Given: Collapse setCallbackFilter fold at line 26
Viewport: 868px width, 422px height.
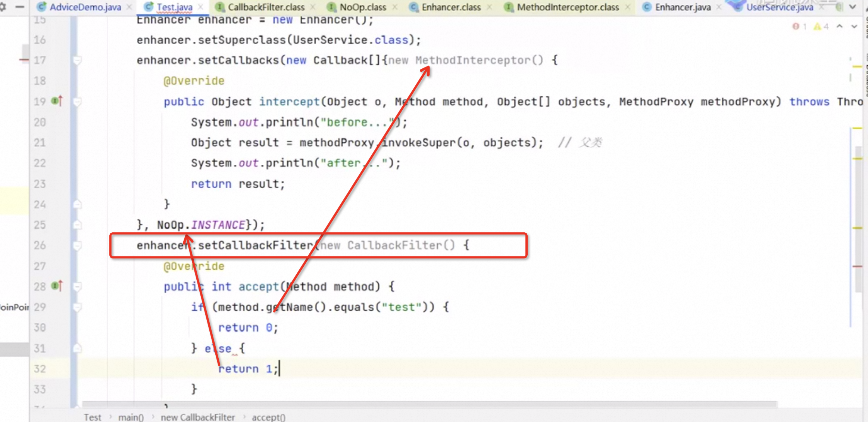Looking at the screenshot, I should coord(77,245).
